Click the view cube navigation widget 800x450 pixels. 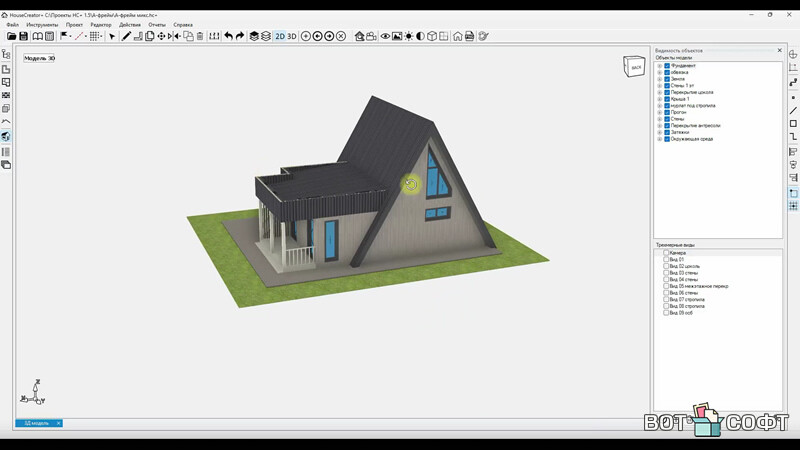click(634, 66)
